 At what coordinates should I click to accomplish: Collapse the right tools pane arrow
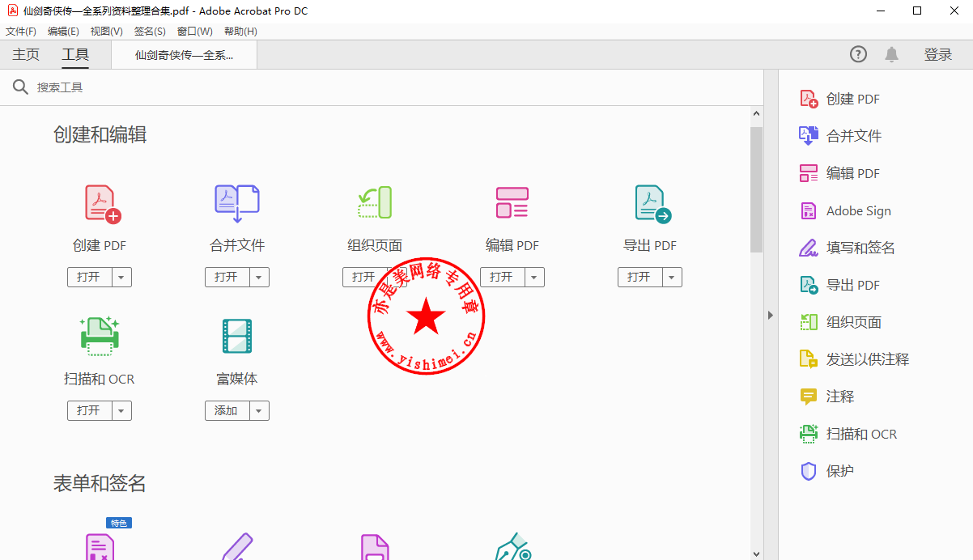(x=771, y=316)
